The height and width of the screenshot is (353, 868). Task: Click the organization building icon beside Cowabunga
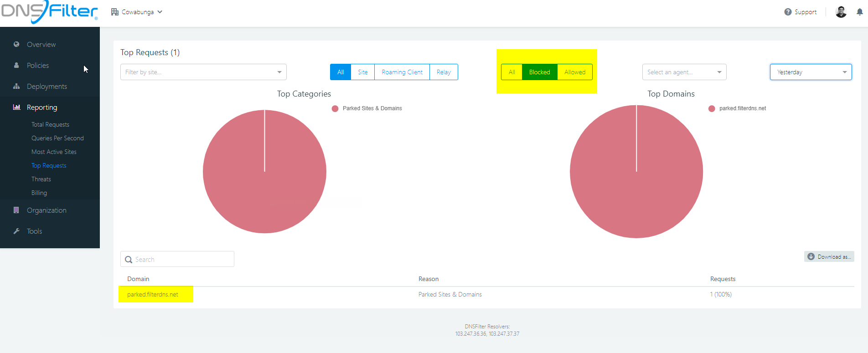(115, 12)
